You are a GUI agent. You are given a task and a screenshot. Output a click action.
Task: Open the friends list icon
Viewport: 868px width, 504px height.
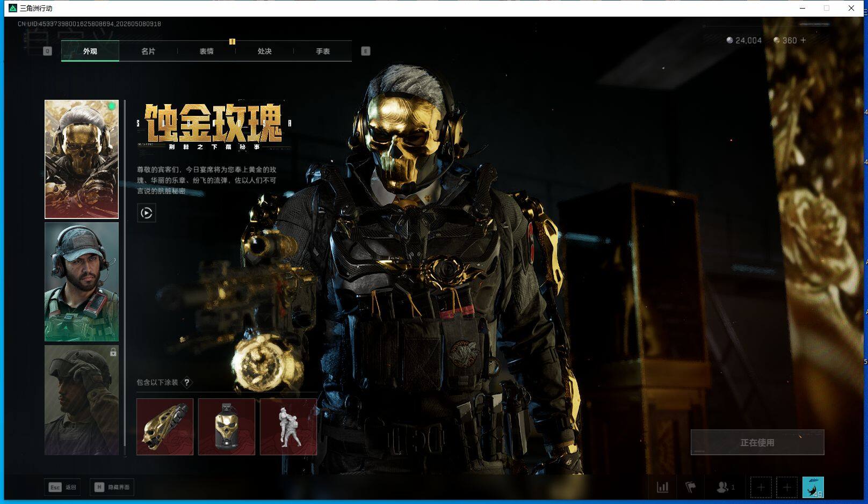pos(726,487)
